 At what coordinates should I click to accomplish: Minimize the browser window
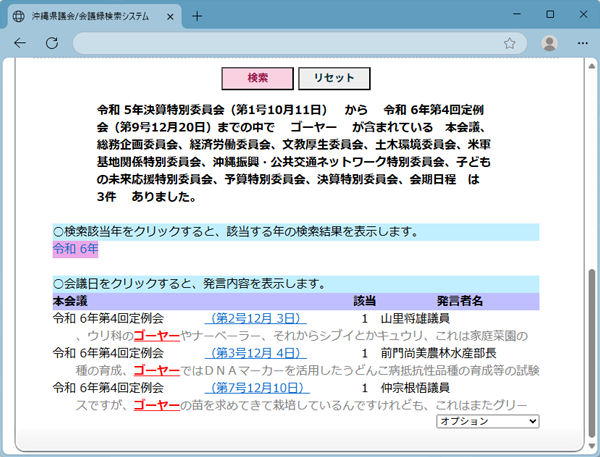point(517,14)
